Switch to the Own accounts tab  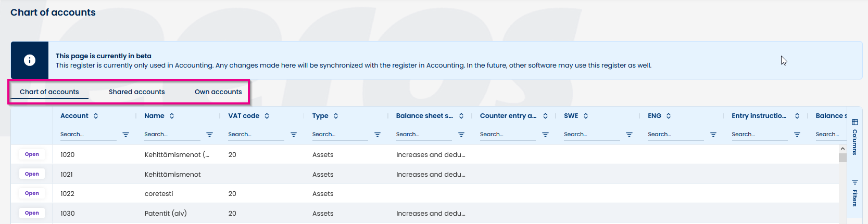point(218,92)
